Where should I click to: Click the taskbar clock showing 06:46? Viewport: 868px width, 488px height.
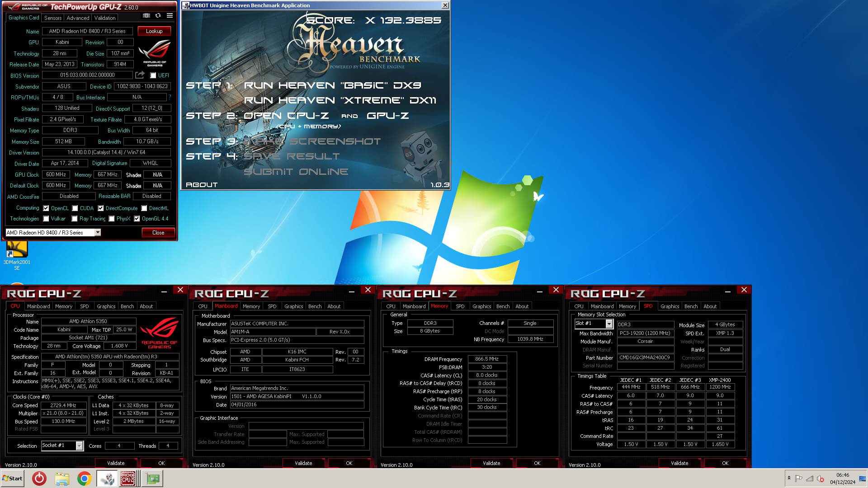(843, 479)
